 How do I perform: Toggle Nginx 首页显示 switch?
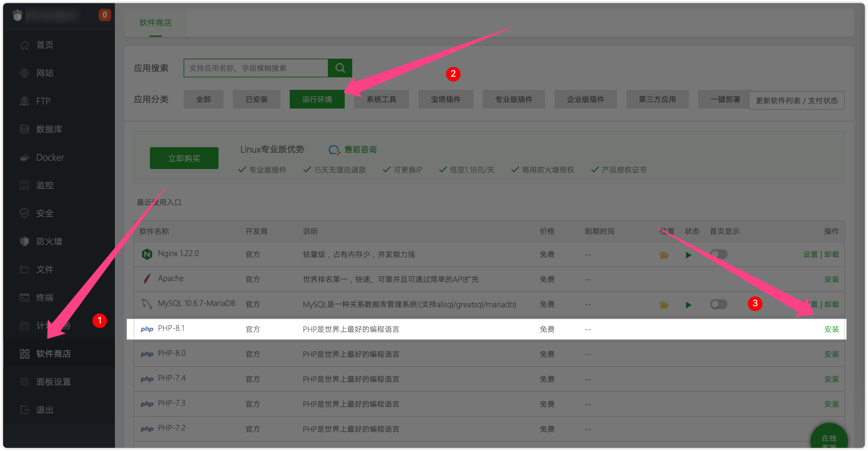pyautogui.click(x=718, y=254)
